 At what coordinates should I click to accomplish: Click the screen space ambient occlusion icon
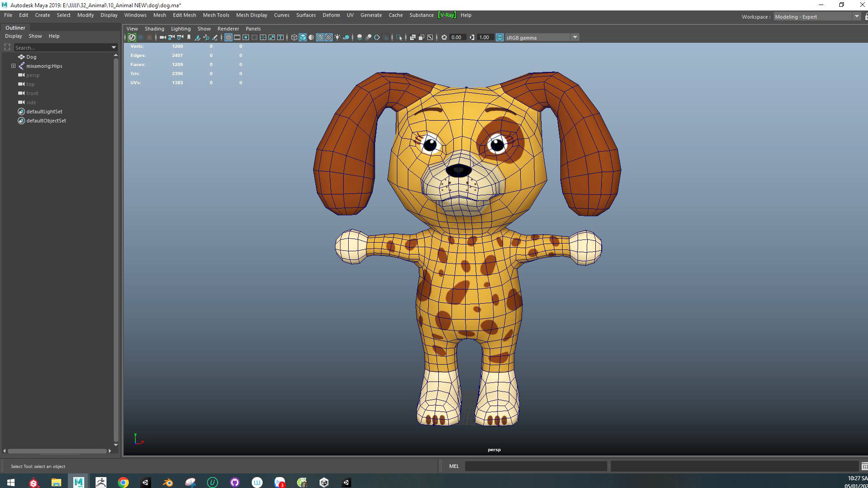360,37
